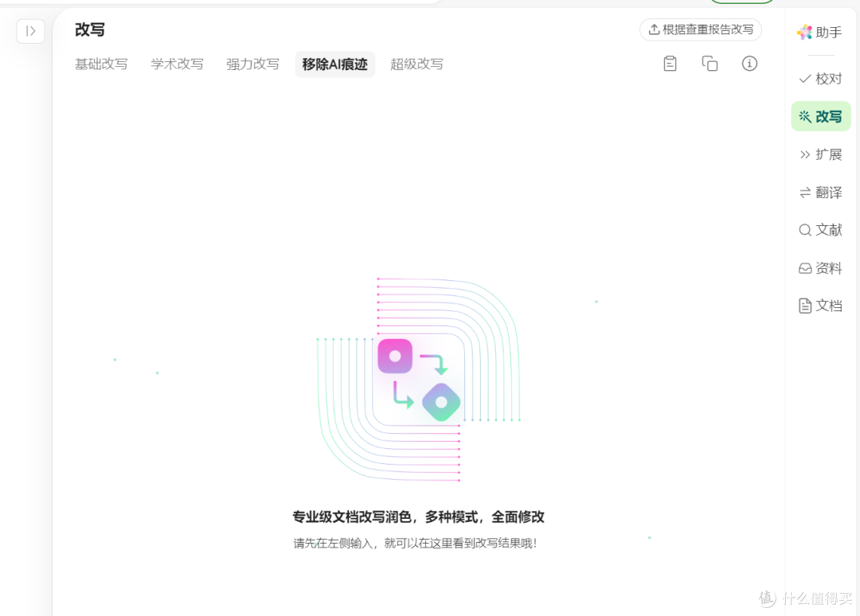Select the 强力改写 mode

tap(252, 64)
